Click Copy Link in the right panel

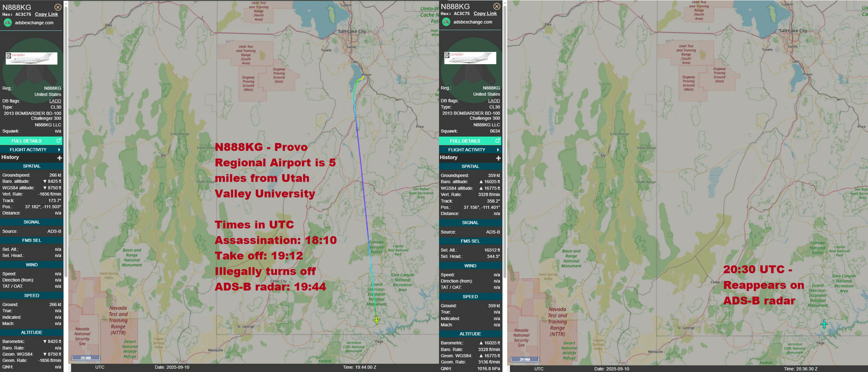[x=485, y=14]
